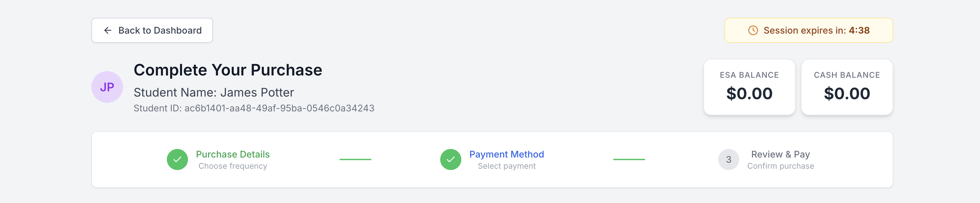This screenshot has width=980, height=203.
Task: Click the green checkmark for Purchase Details
Action: (177, 159)
